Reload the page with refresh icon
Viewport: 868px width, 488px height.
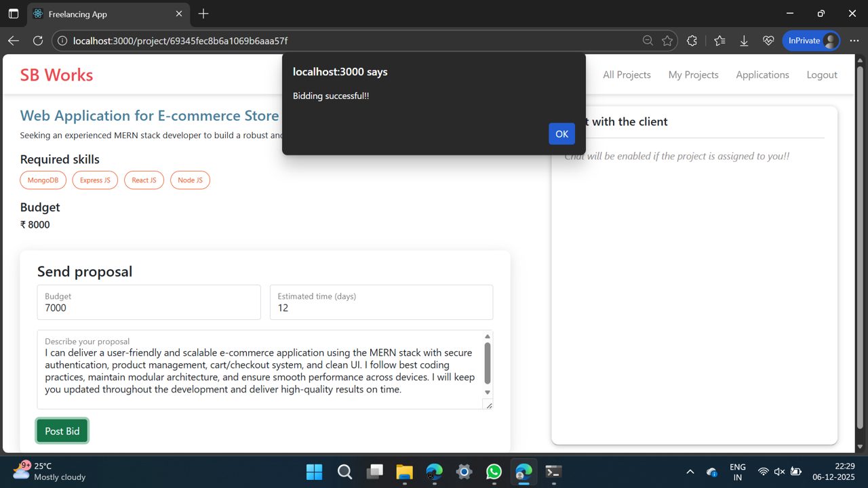(38, 41)
